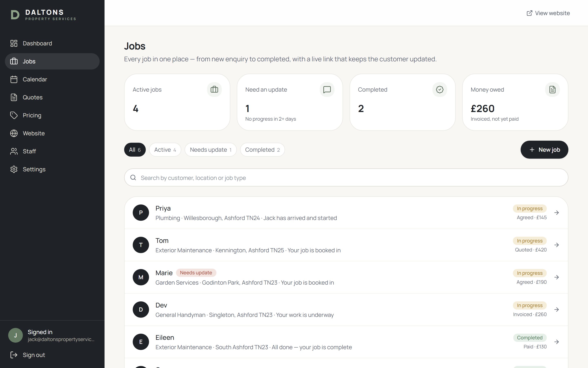Viewport: 588px width, 368px height.
Task: Click the Pricing tag icon in sidebar
Action: pos(14,115)
